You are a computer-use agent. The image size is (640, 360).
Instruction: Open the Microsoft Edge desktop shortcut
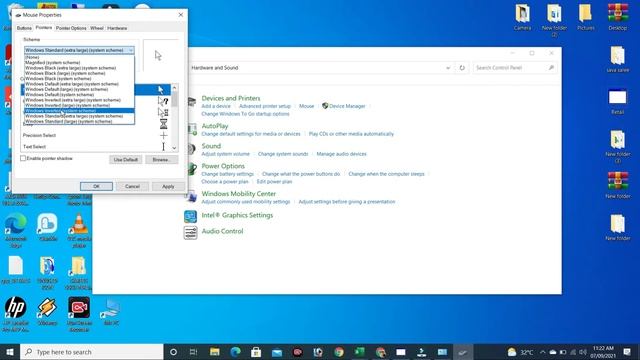pyautogui.click(x=16, y=231)
